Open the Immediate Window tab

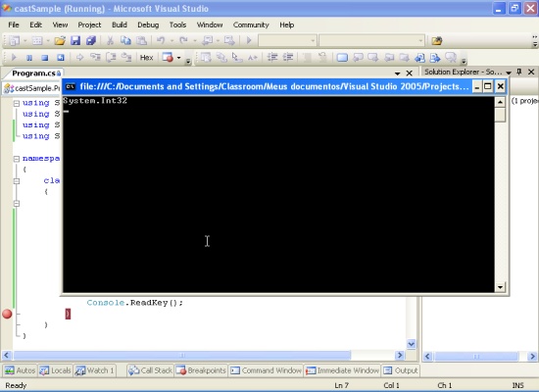[x=343, y=370]
